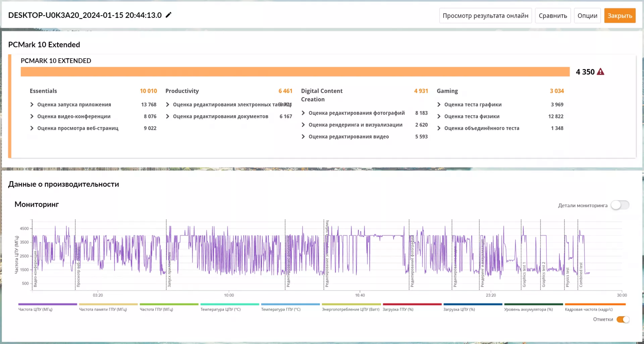The image size is (644, 344).
Task: Select purple Частота ЦПУ legend swatch
Action: [48, 304]
